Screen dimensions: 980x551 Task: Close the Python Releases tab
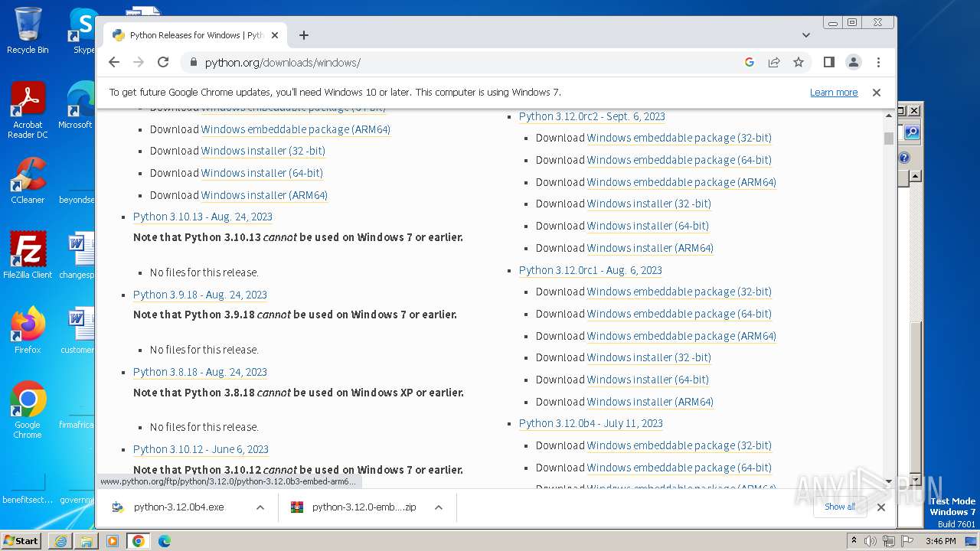[275, 35]
